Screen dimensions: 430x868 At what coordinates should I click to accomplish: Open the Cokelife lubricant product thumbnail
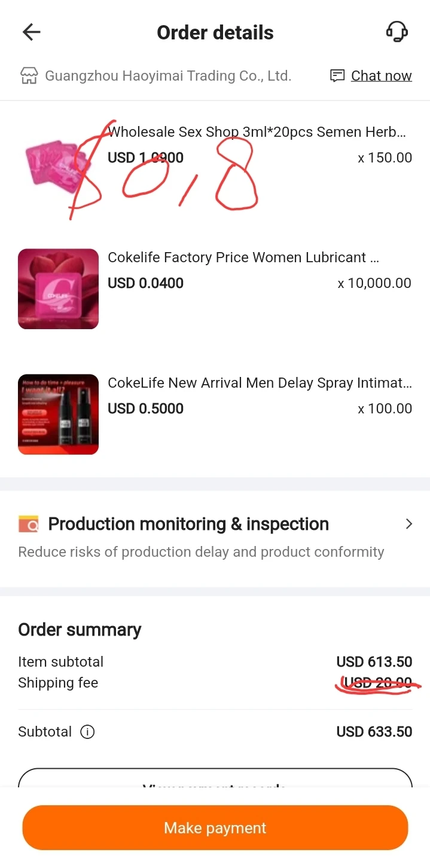point(58,289)
